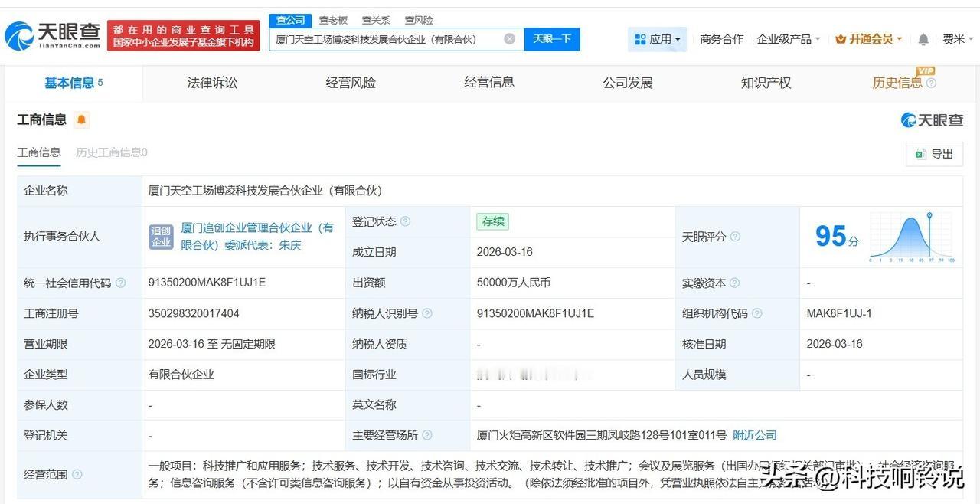
Task: Switch to the 经营信息 tab
Action: click(x=489, y=82)
